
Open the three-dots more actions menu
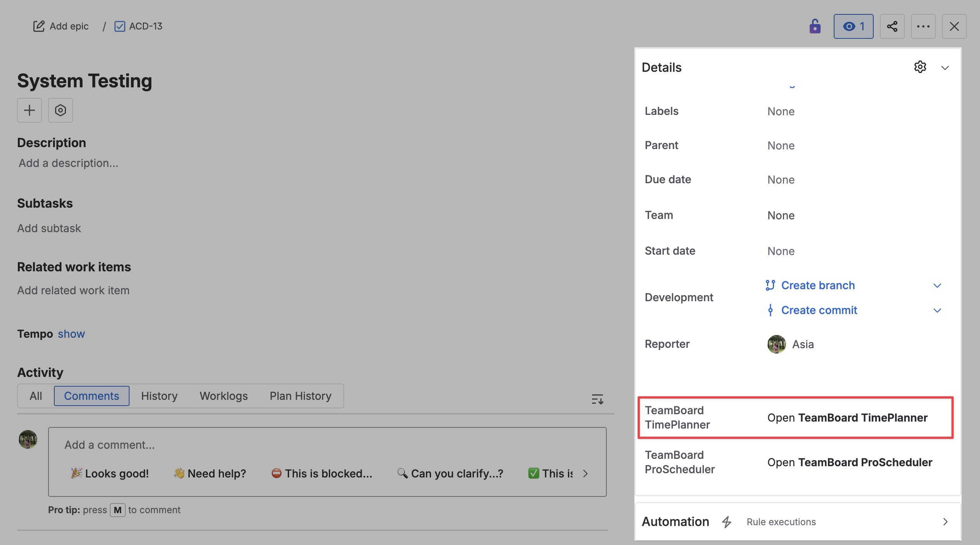(x=923, y=26)
